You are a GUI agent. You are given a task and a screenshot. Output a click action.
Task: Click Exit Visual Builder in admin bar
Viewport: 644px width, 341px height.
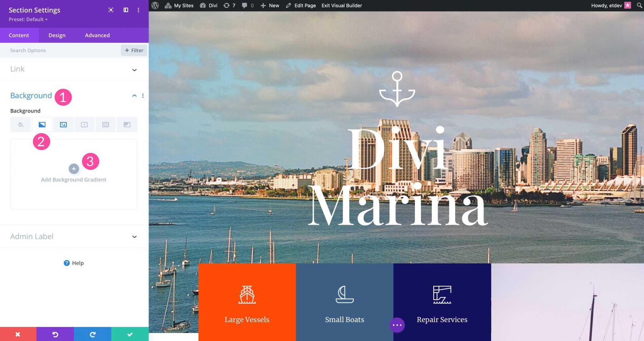pos(342,5)
